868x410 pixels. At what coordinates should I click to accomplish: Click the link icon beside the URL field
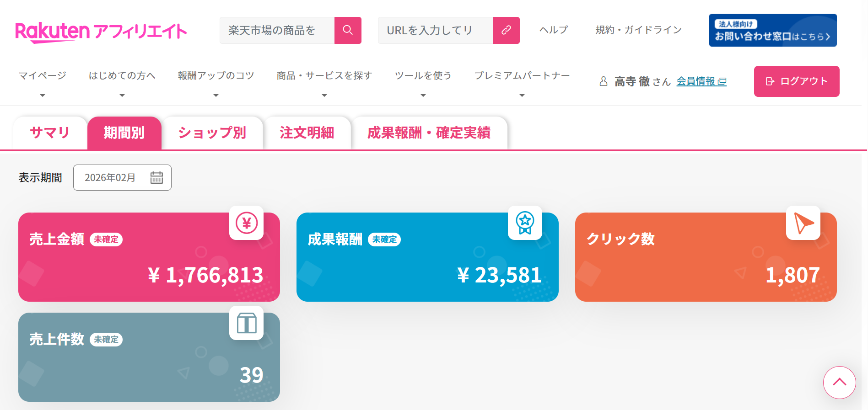pyautogui.click(x=506, y=30)
